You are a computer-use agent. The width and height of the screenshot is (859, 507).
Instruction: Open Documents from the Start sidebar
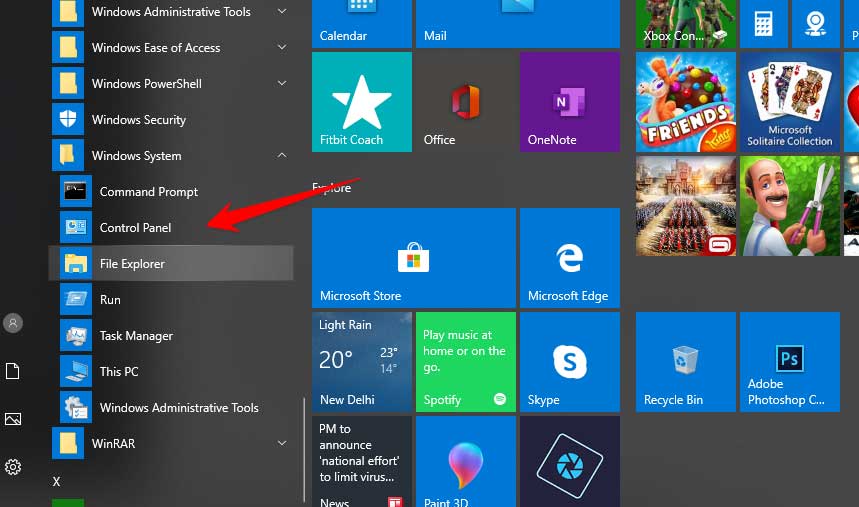[13, 371]
